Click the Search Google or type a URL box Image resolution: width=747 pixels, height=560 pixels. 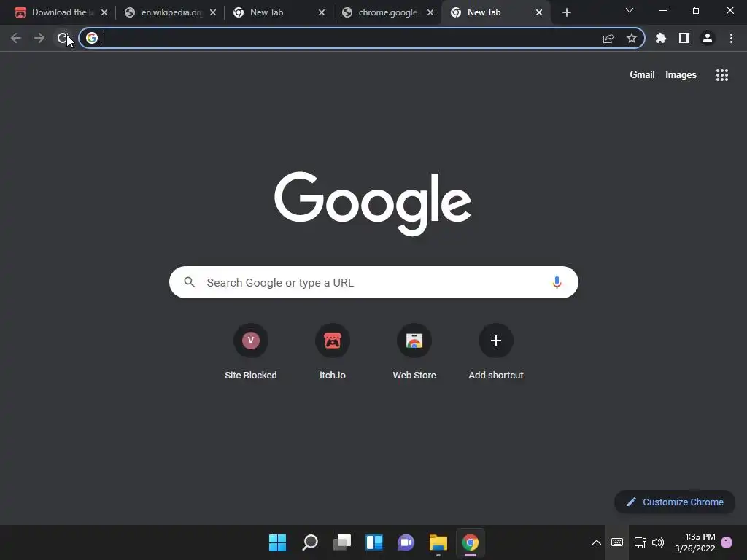(373, 282)
